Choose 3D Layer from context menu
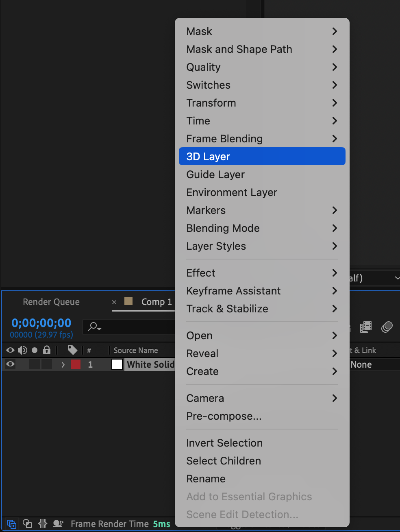 262,157
